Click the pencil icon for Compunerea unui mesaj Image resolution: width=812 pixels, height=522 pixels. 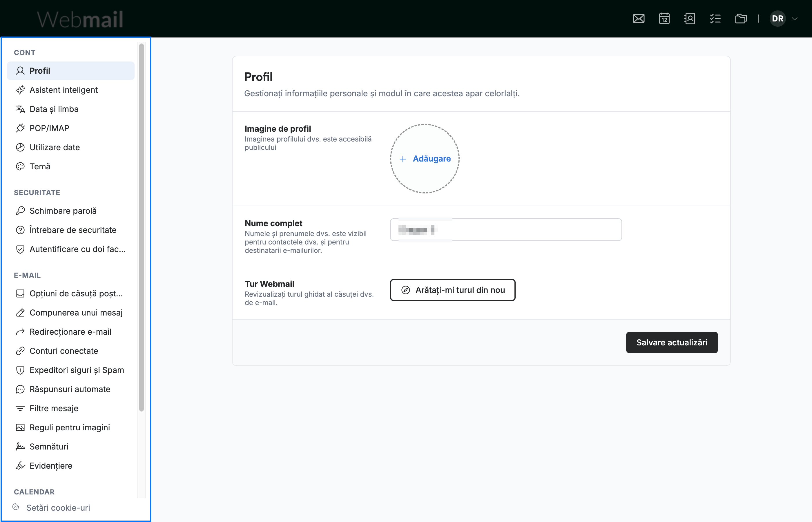20,313
